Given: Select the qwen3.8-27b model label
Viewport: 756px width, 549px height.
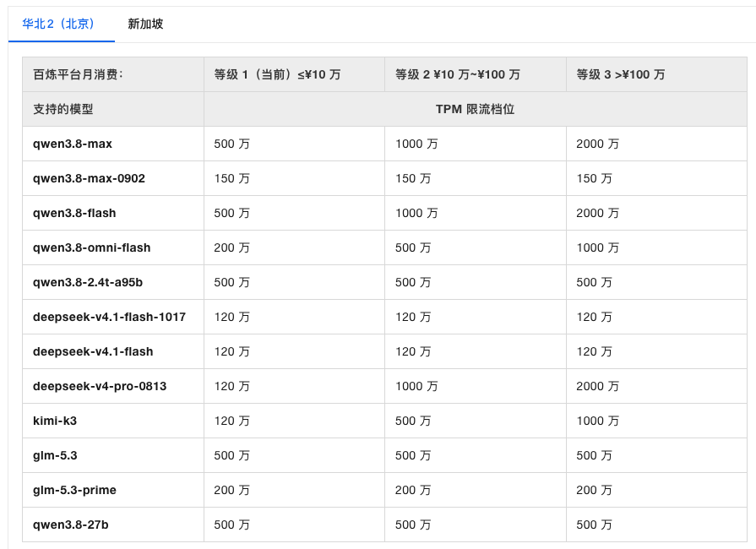Looking at the screenshot, I should point(70,525).
